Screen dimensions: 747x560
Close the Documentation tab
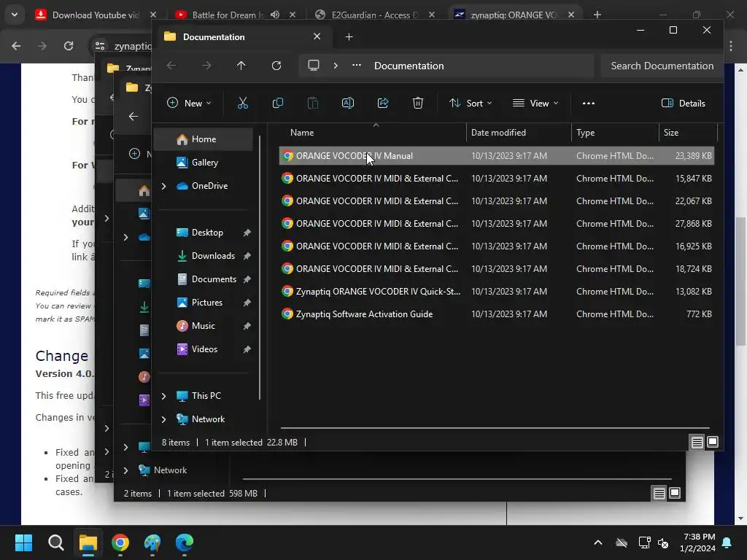(x=317, y=36)
